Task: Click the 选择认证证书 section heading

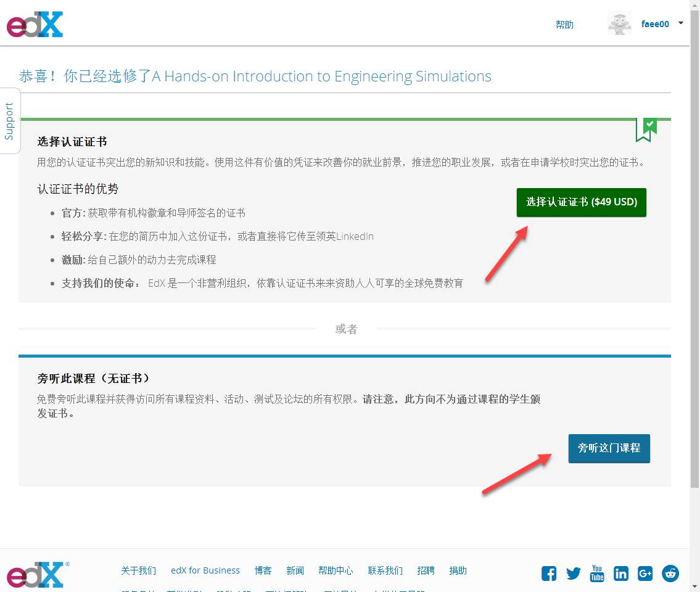Action: pos(72,142)
